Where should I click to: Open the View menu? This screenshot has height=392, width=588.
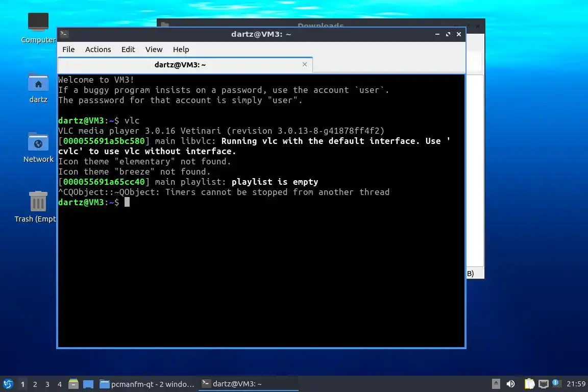154,50
